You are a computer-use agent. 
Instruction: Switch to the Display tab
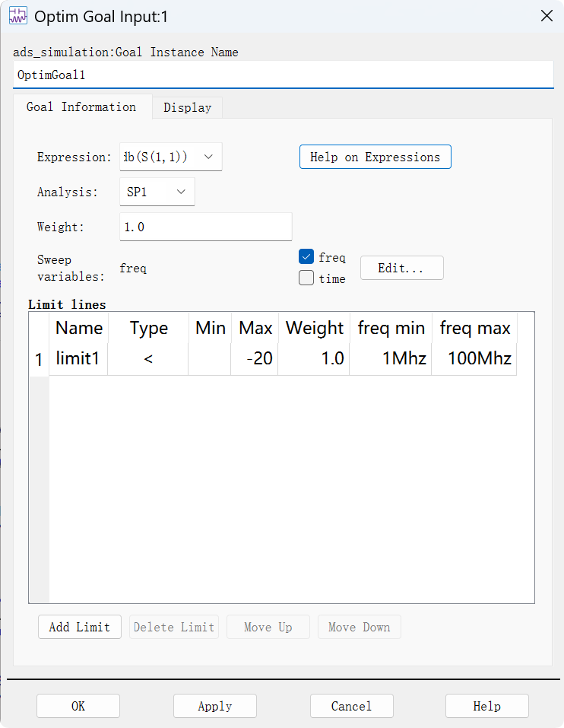188,108
